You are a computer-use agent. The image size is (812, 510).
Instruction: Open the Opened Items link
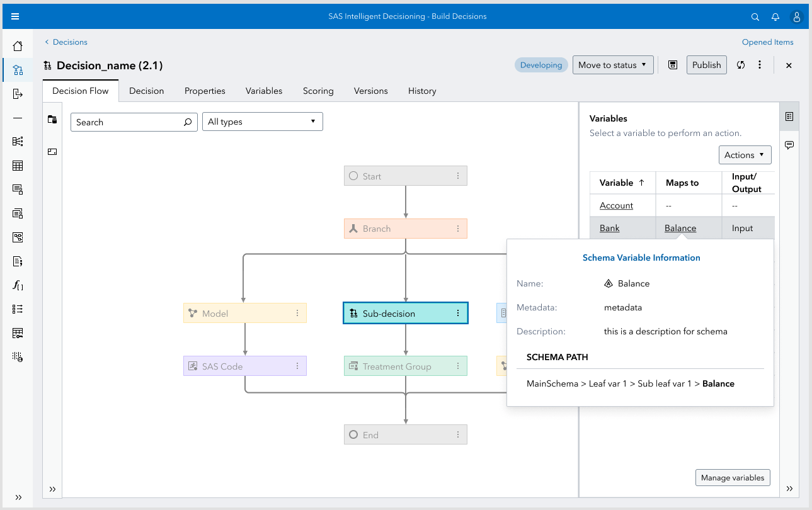[768, 42]
